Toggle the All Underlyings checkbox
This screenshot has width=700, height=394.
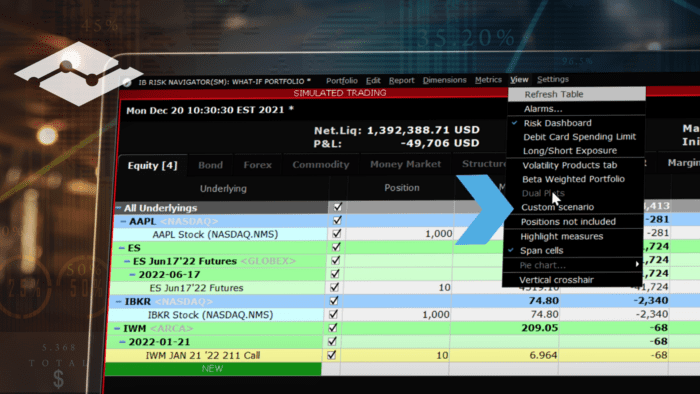pyautogui.click(x=338, y=207)
